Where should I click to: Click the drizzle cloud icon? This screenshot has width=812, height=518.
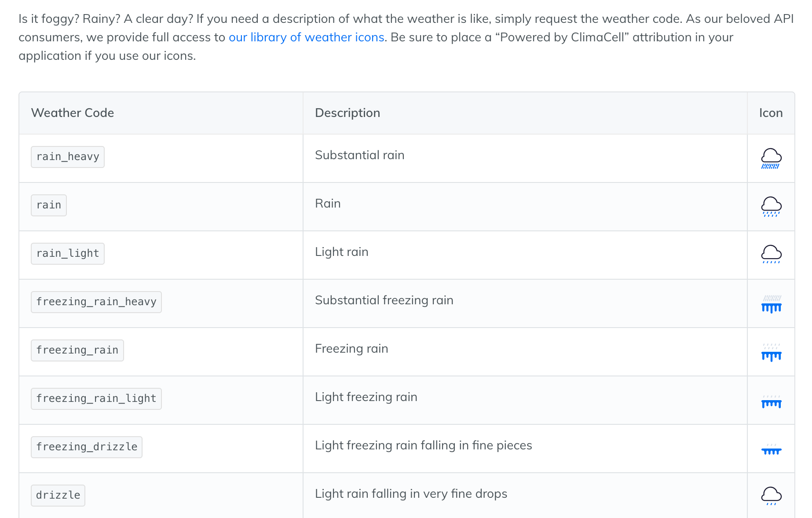771,496
